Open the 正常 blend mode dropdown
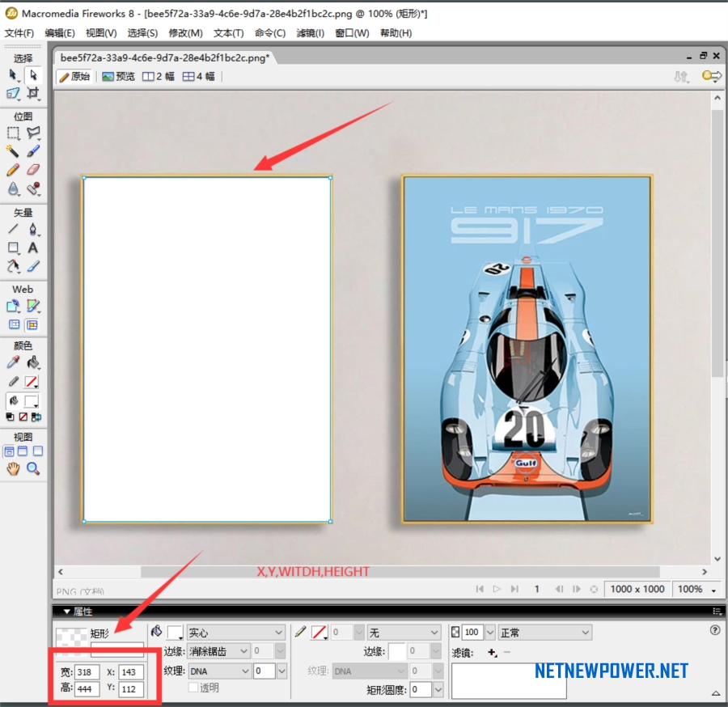The image size is (728, 707). click(x=544, y=633)
